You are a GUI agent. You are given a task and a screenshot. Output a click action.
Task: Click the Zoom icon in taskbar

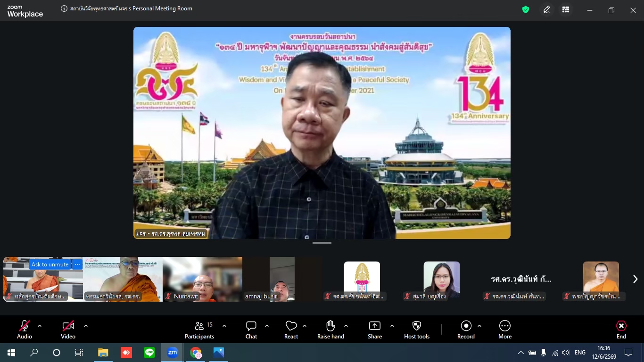point(173,353)
